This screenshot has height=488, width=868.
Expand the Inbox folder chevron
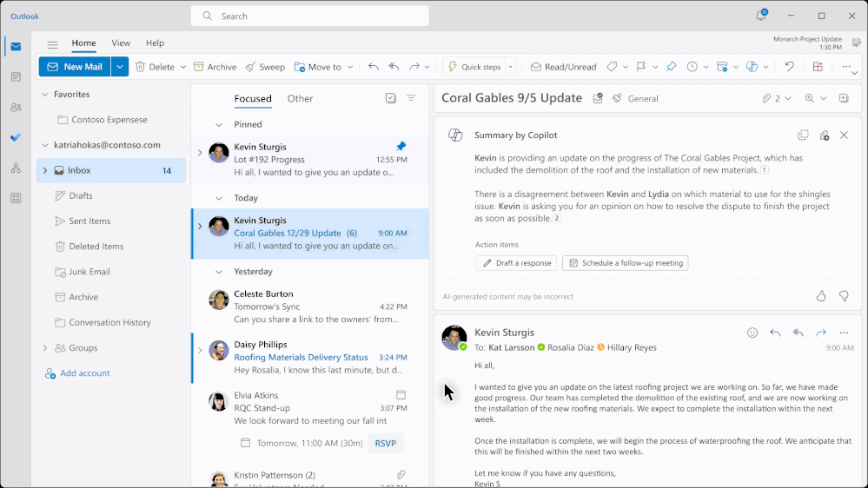pyautogui.click(x=45, y=170)
